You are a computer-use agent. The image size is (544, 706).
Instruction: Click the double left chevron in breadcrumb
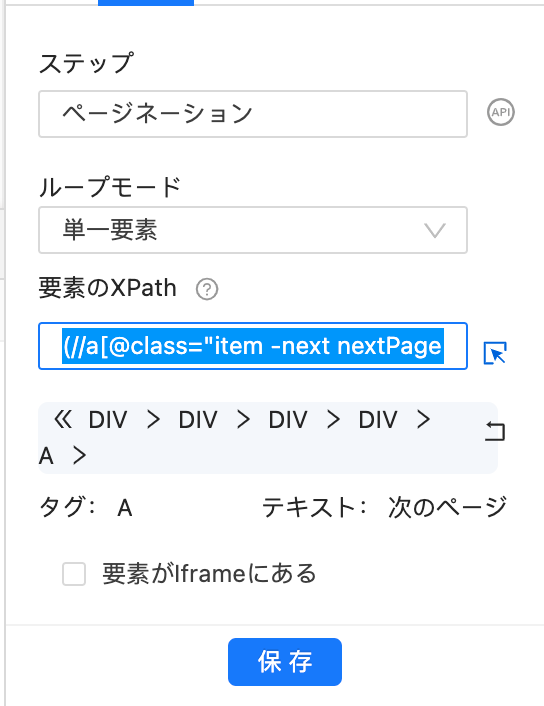coord(63,420)
